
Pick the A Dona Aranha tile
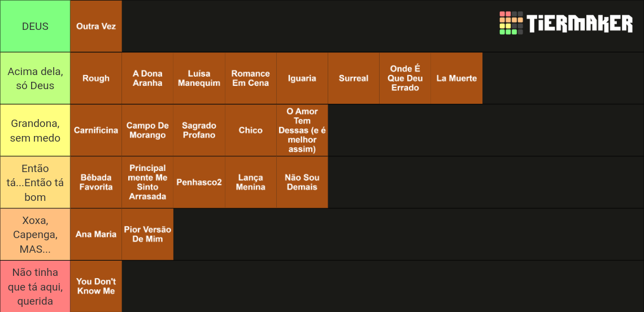[x=147, y=78]
